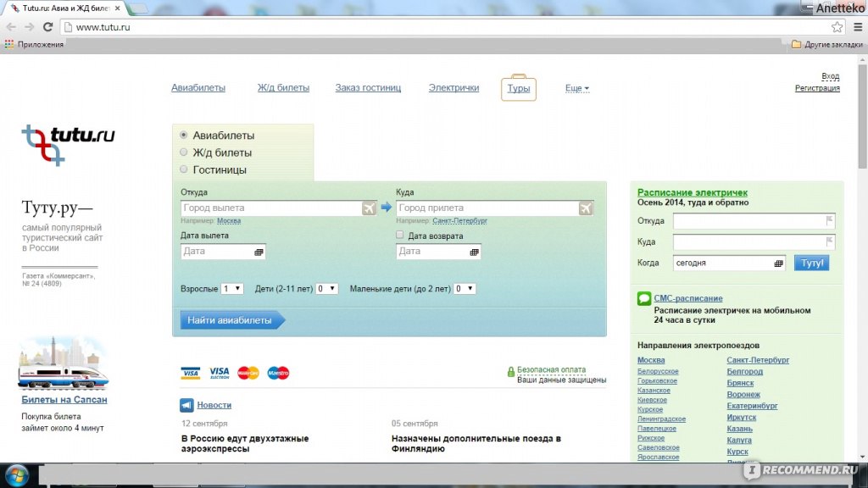
Task: Reload the page with refresh icon
Action: [48, 26]
